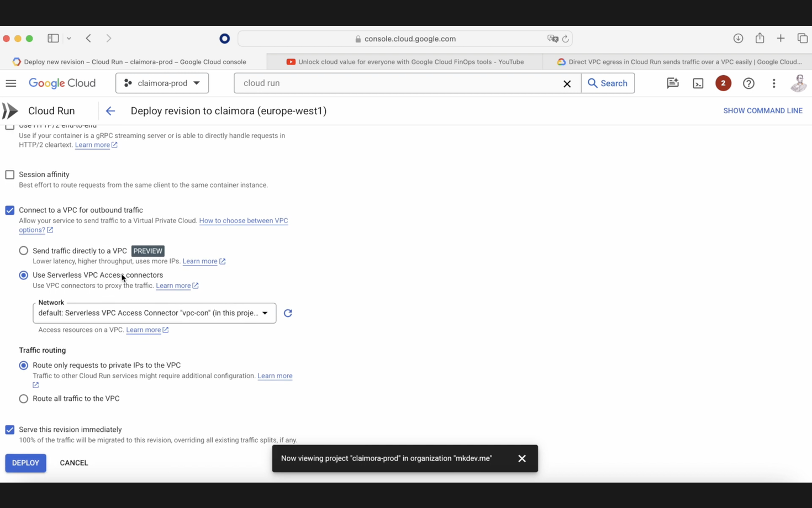Clear the cloud run search text
This screenshot has height=508, width=812.
point(567,83)
